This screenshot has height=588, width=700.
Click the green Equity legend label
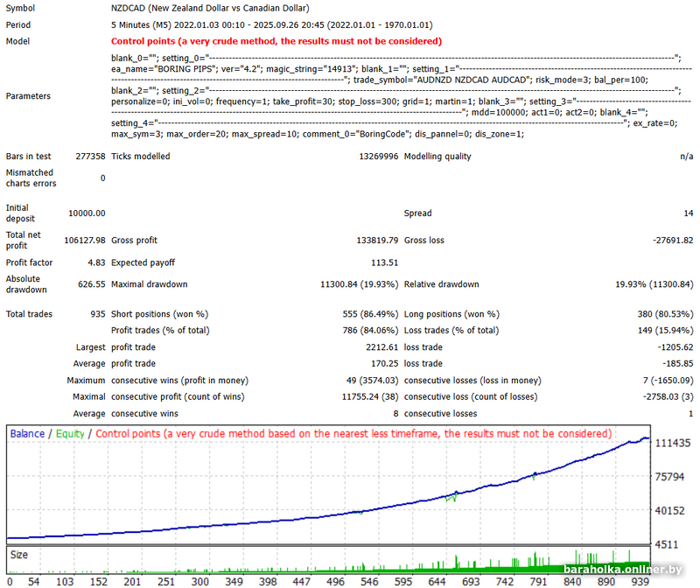tap(71, 433)
